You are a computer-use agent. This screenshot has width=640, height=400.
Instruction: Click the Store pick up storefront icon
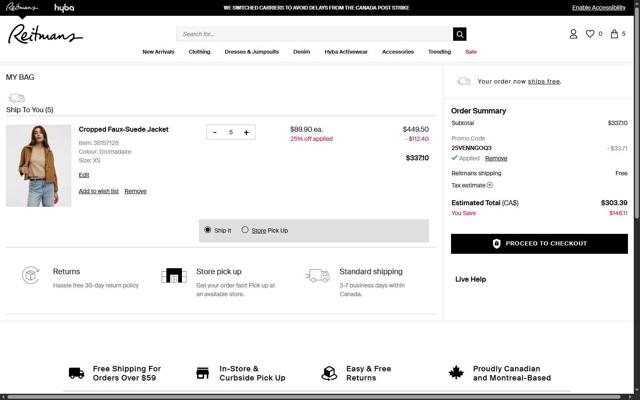pyautogui.click(x=174, y=276)
